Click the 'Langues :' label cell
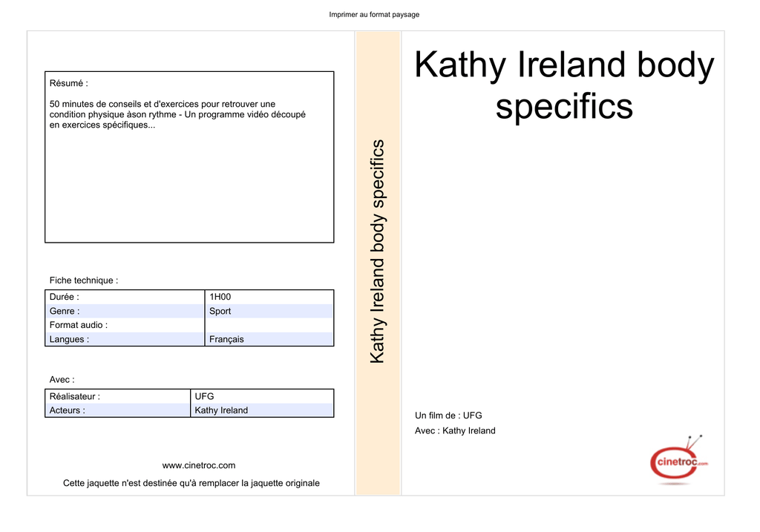The image size is (760, 532). point(125,339)
